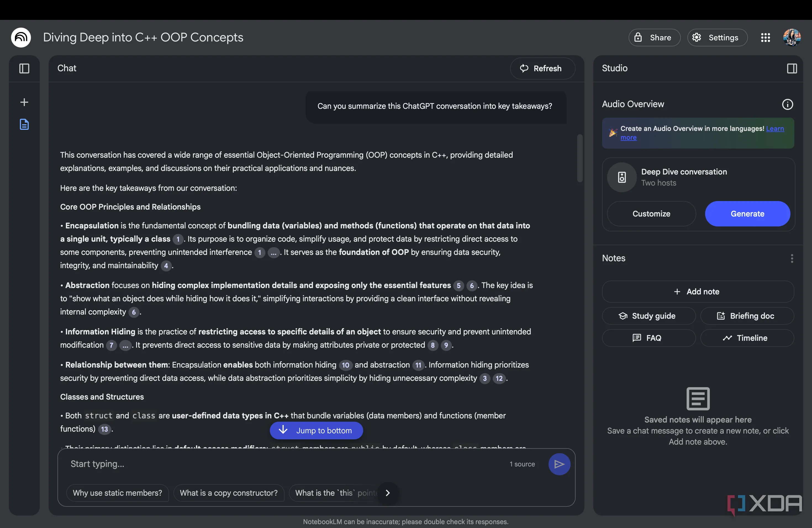Viewport: 812px width, 528px height.
Task: Open citation 8 after 'private or protected'
Action: (433, 345)
